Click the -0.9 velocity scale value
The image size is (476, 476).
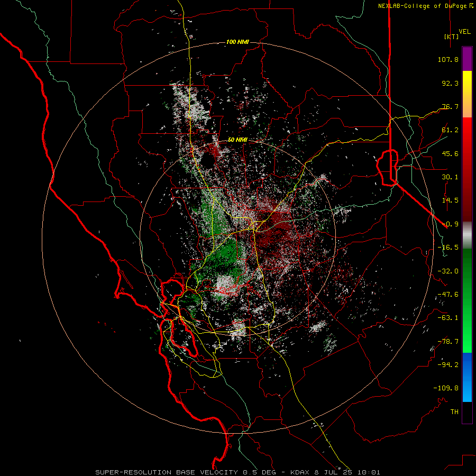click(x=450, y=224)
